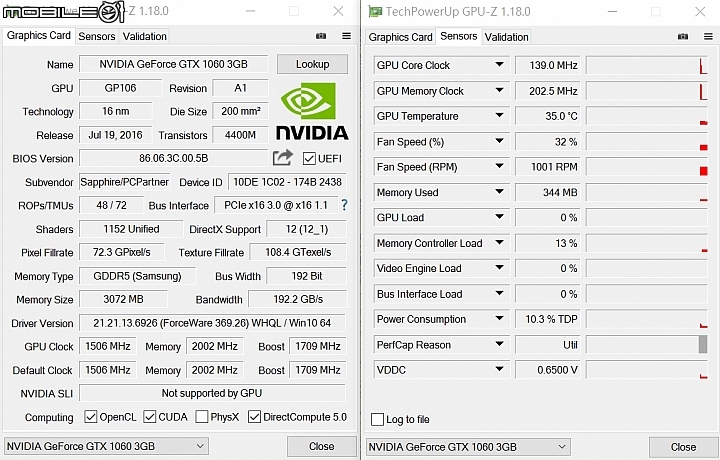Click the 139.0 MHz core clock value
Screen dimensions: 720x460
point(548,65)
